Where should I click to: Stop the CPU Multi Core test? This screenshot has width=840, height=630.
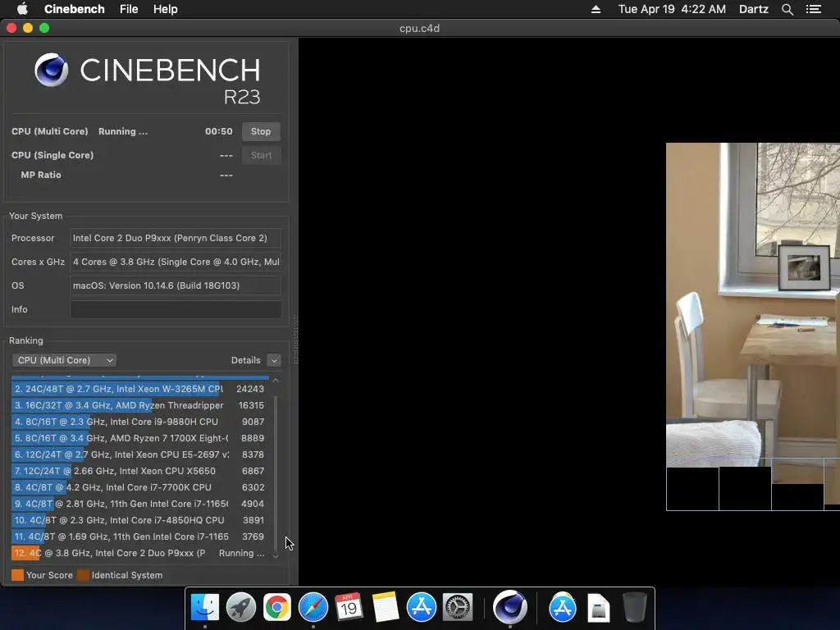(261, 131)
